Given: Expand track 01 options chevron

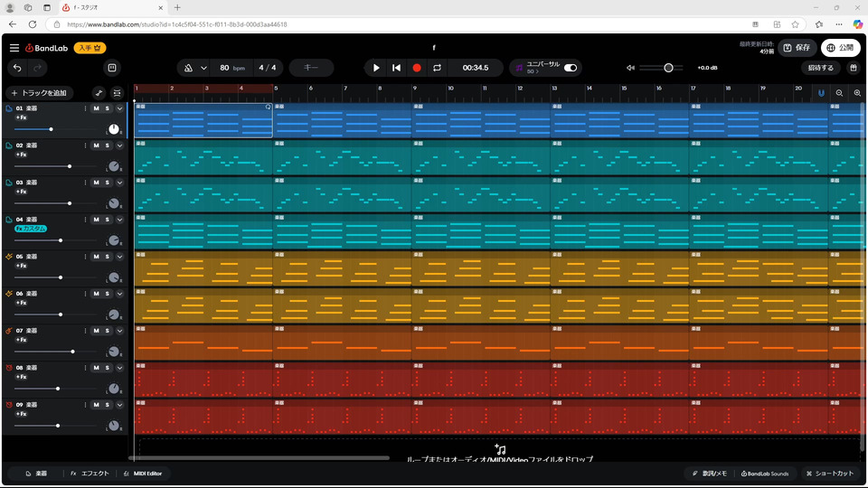Looking at the screenshot, I should tap(119, 108).
